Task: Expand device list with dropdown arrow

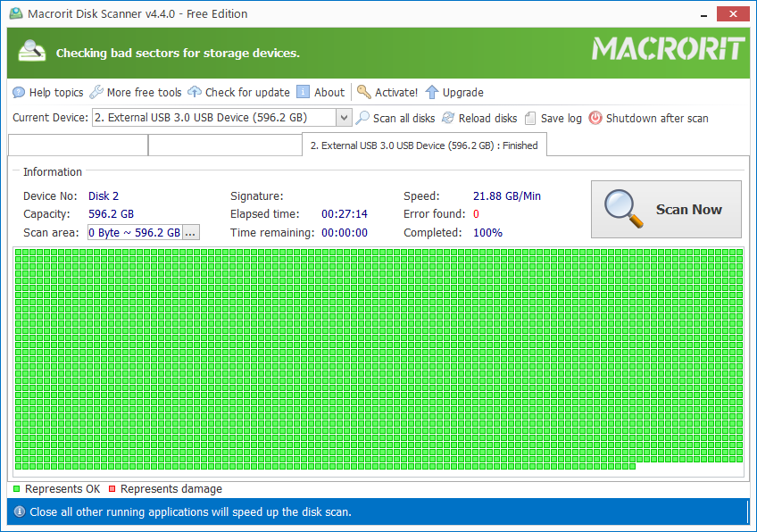Action: pos(344,117)
